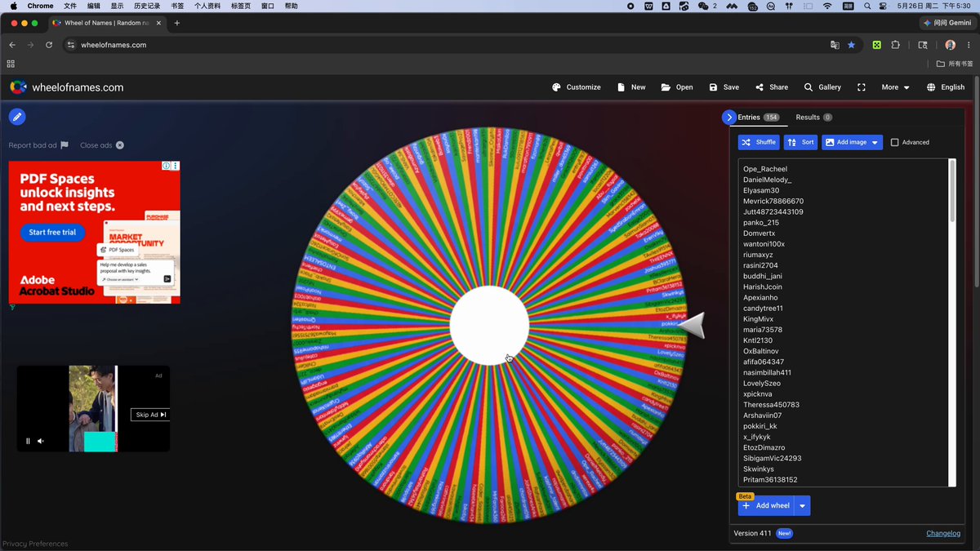The height and width of the screenshot is (551, 980).
Task: Expand the More dropdown menu
Action: (895, 87)
